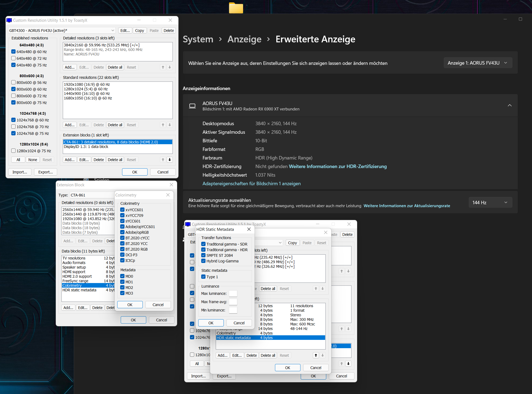Close the Colorimetry dialog
Screen dimensions: 532x394
(168, 195)
